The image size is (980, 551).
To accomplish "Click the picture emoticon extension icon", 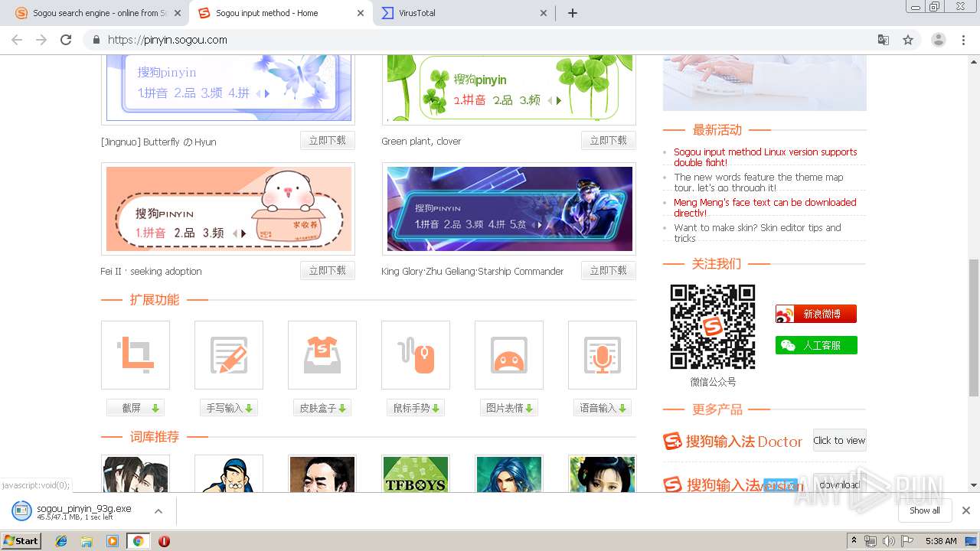I will 509,355.
